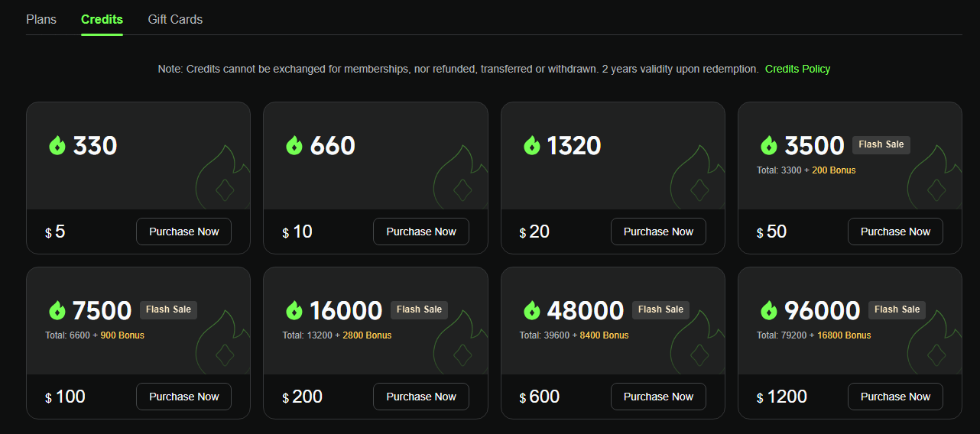Switch to the Plans tab
Screen dimensions: 980x434
tap(41, 19)
